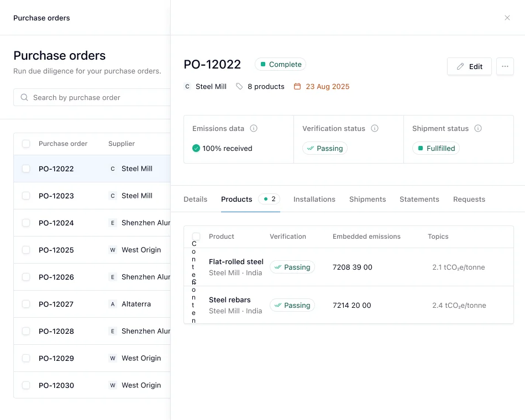Click the info icon beside Verification status
Image resolution: width=525 pixels, height=420 pixels.
coord(375,128)
